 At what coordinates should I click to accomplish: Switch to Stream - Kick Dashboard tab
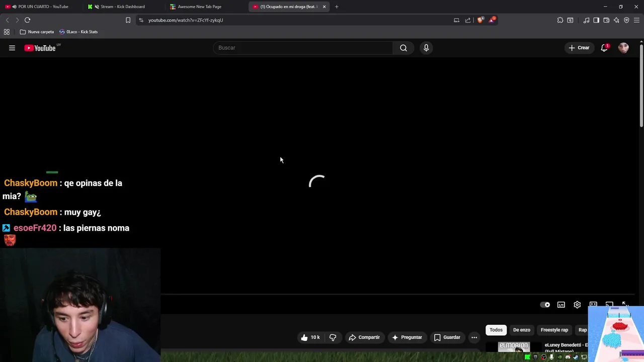tap(123, 7)
